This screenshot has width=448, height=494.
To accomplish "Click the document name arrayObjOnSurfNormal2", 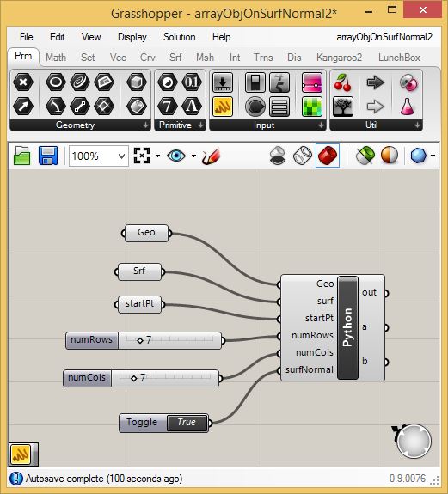I will click(x=384, y=37).
